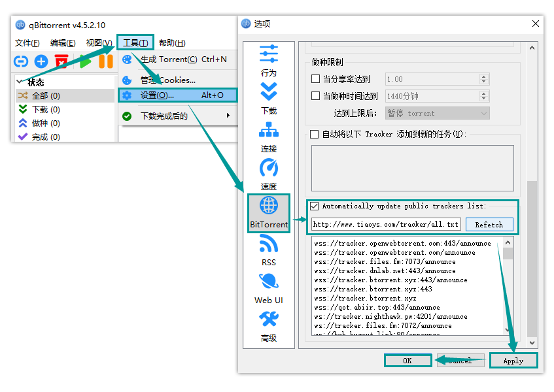Select the 完成 (0) status filter
Screen dimensions: 554x392
(x=65, y=137)
